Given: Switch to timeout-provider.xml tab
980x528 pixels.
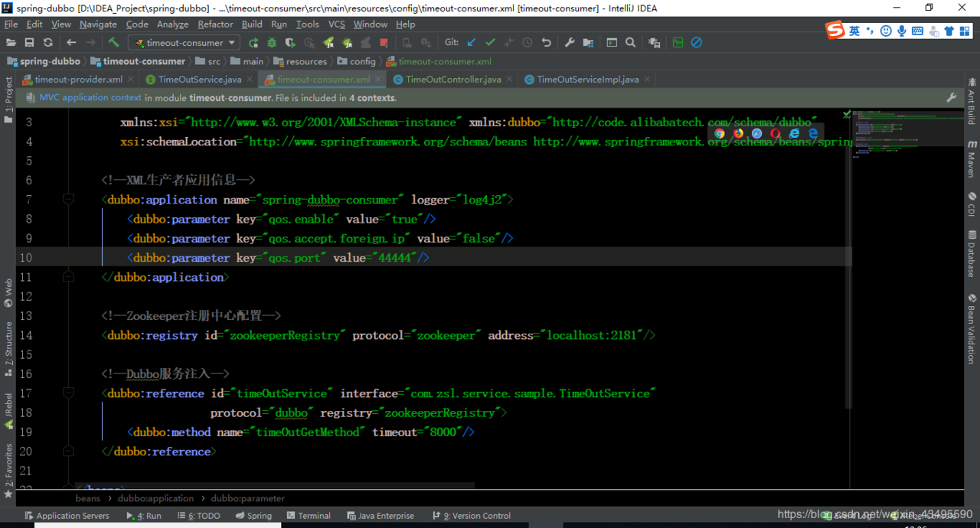Looking at the screenshot, I should [78, 79].
